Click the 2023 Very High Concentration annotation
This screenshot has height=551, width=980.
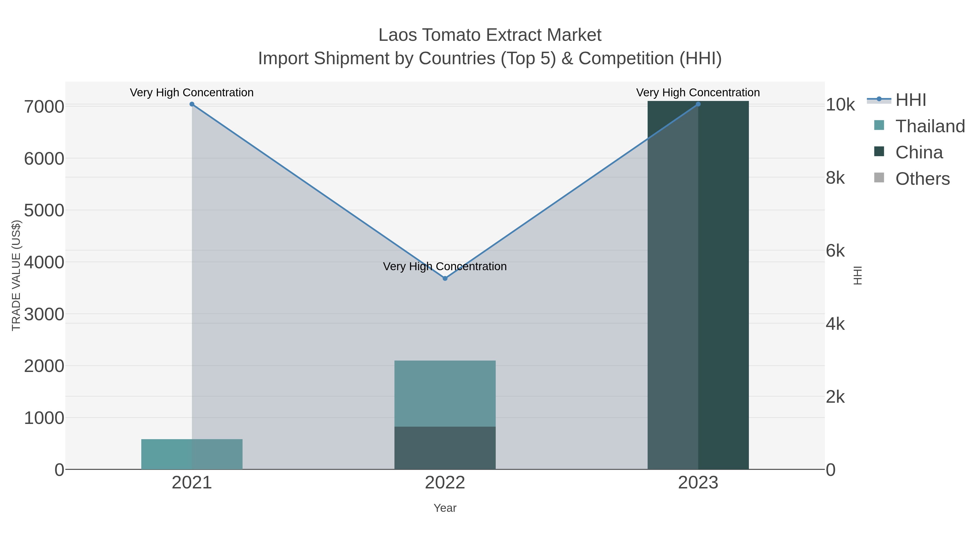[x=698, y=93]
